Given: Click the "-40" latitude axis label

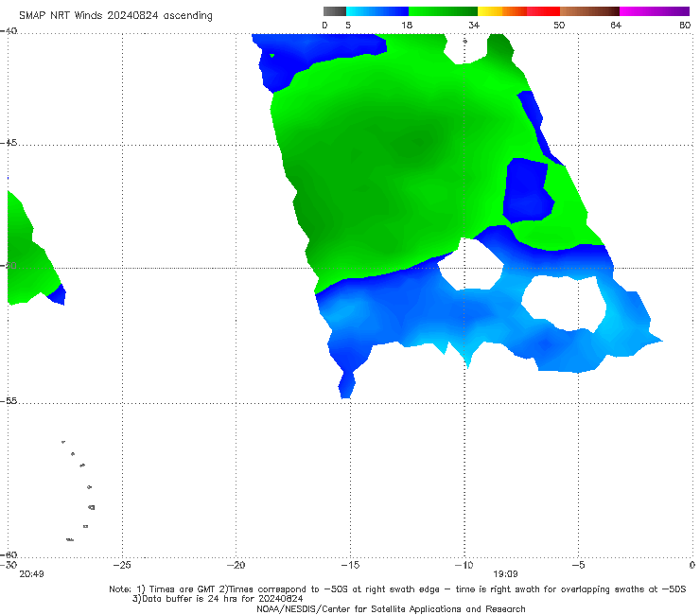Looking at the screenshot, I should pos(9,31).
